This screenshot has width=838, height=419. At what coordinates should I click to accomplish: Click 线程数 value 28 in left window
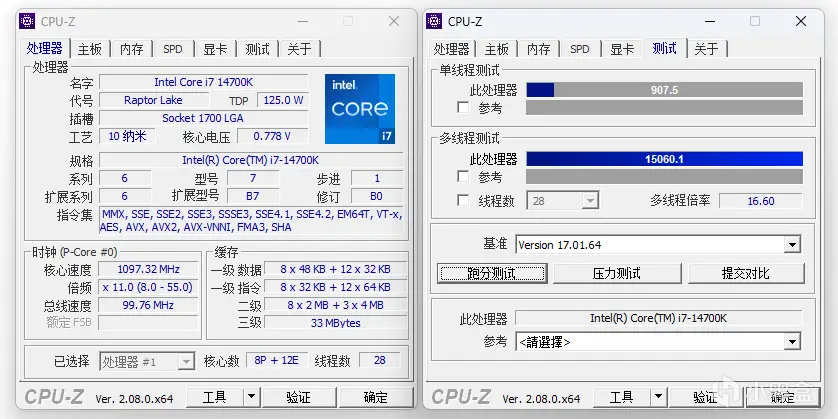pos(379,360)
